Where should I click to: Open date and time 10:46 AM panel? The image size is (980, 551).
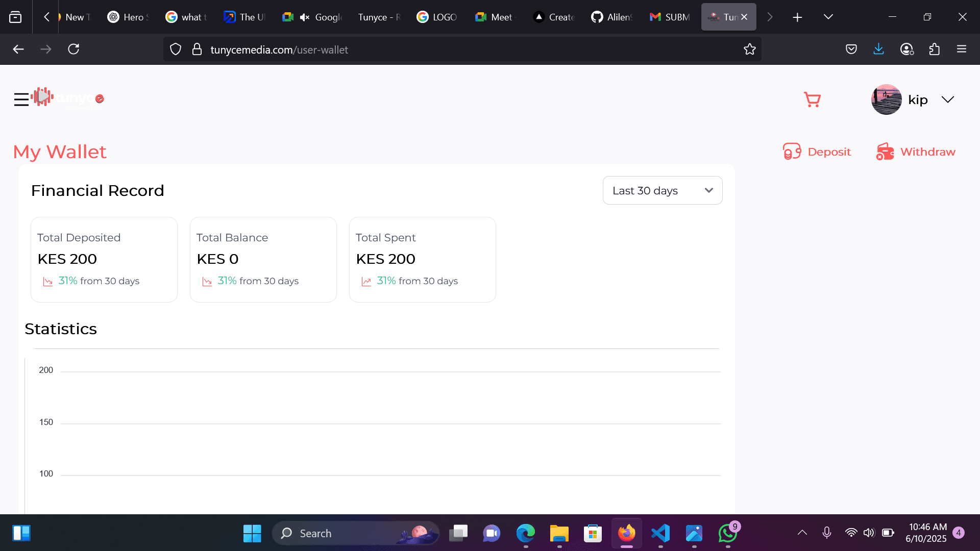coord(927,533)
